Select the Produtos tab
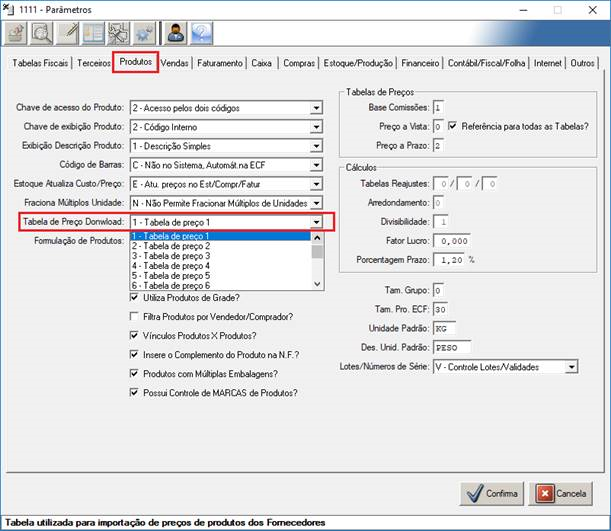This screenshot has height=531, width=611. [136, 62]
